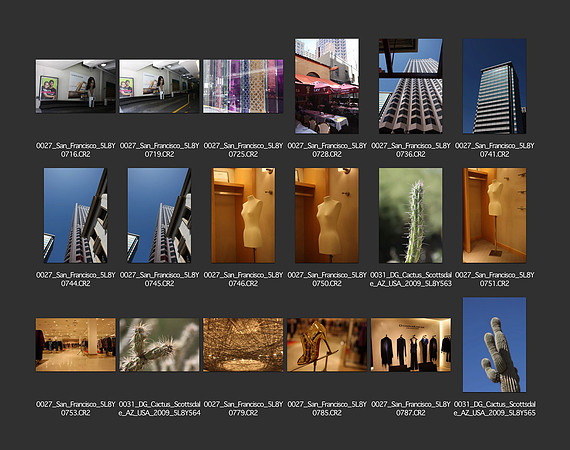Viewport: 570px width, 450px height.
Task: Click Cactus Scottsdale filename ending SL8Y565
Action: pyautogui.click(x=494, y=408)
